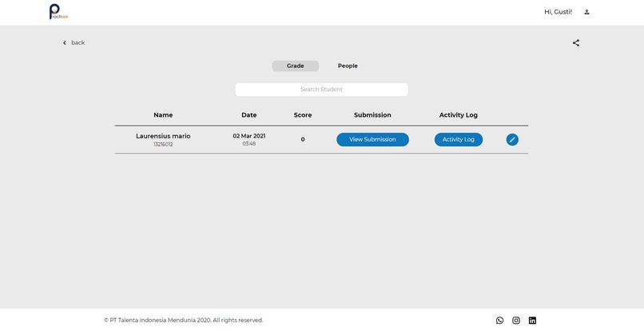Open the user profile icon
The width and height of the screenshot is (644, 331).
tap(587, 12)
